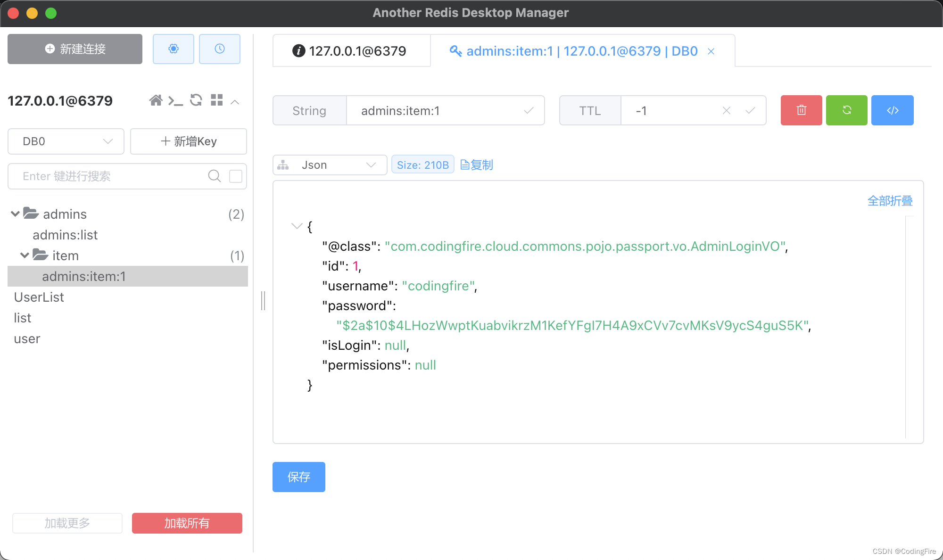The width and height of the screenshot is (943, 560).
Task: Click the delete key (trash) icon
Action: [800, 110]
